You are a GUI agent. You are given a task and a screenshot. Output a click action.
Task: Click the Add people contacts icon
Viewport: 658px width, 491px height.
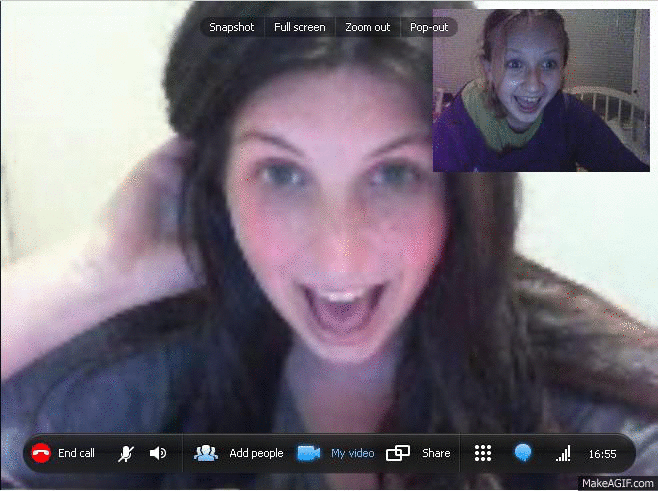coord(206,453)
